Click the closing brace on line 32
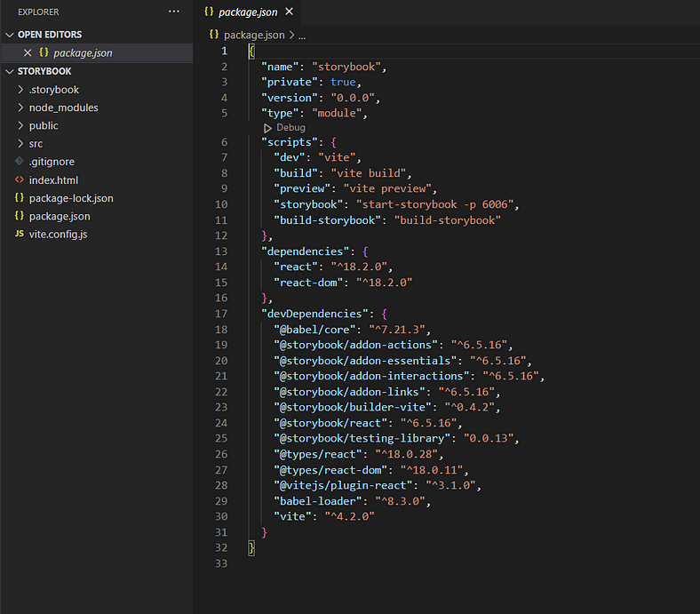The width and height of the screenshot is (700, 614). pos(251,548)
